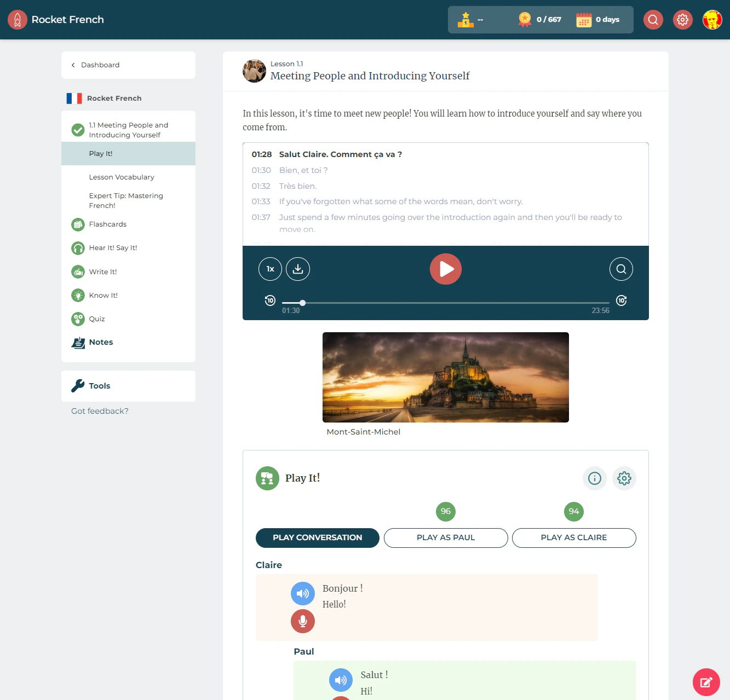
Task: Click the Got feedback? link
Action: tap(99, 411)
